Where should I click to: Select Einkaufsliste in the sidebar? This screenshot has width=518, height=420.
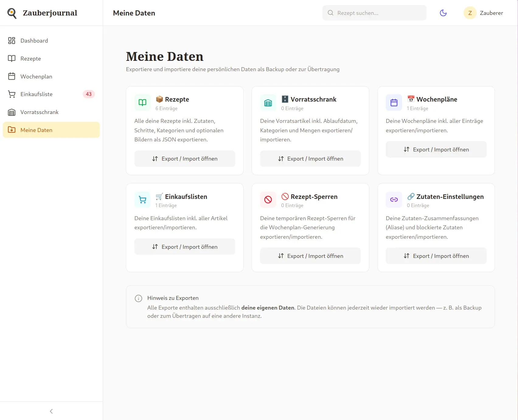(37, 94)
